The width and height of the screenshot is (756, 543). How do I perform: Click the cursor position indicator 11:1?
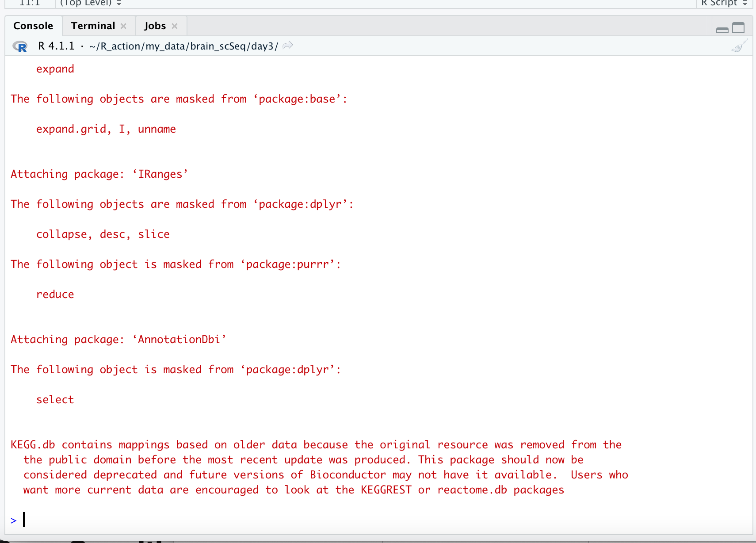tap(30, 3)
